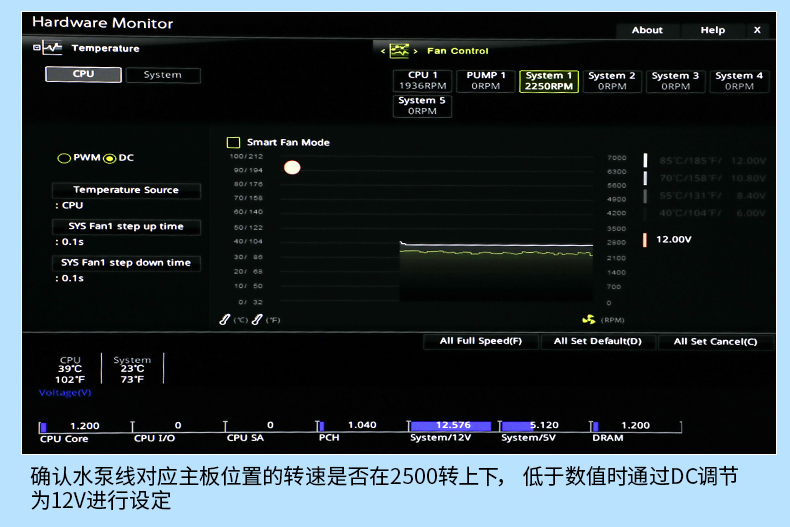Screen dimensions: 790x527
Task: Select the PUMP 1 fan tab
Action: click(486, 81)
